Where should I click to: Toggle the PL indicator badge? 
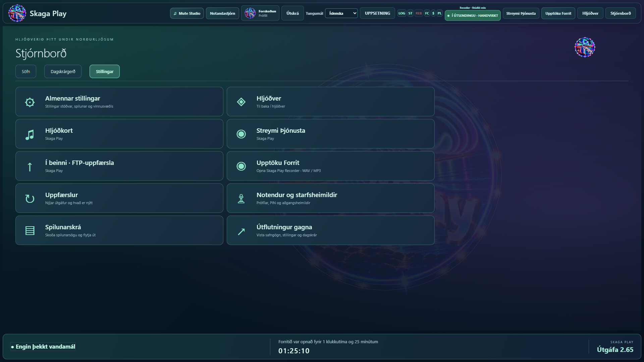439,13
